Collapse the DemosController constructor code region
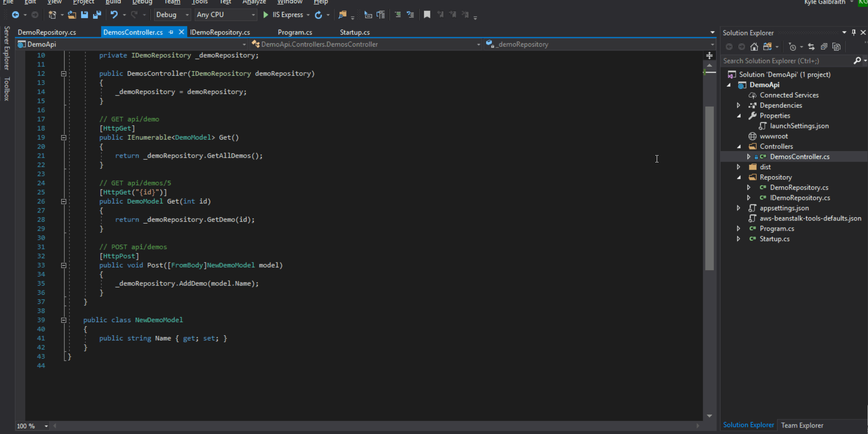 [x=64, y=73]
